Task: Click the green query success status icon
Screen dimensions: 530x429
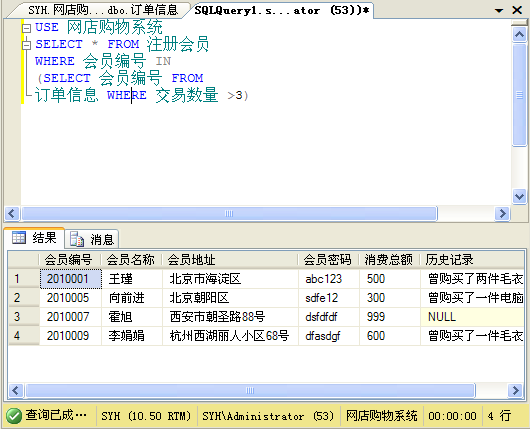Action: pos(14,416)
